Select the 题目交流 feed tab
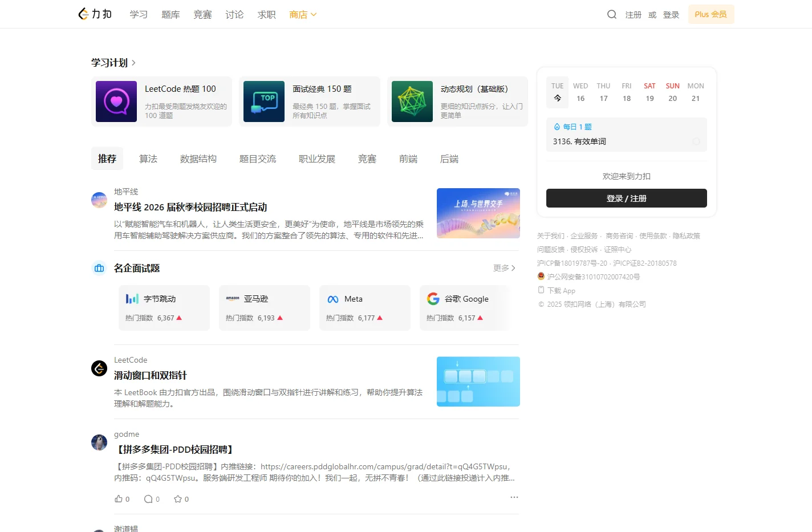The height and width of the screenshot is (532, 812). [258, 159]
